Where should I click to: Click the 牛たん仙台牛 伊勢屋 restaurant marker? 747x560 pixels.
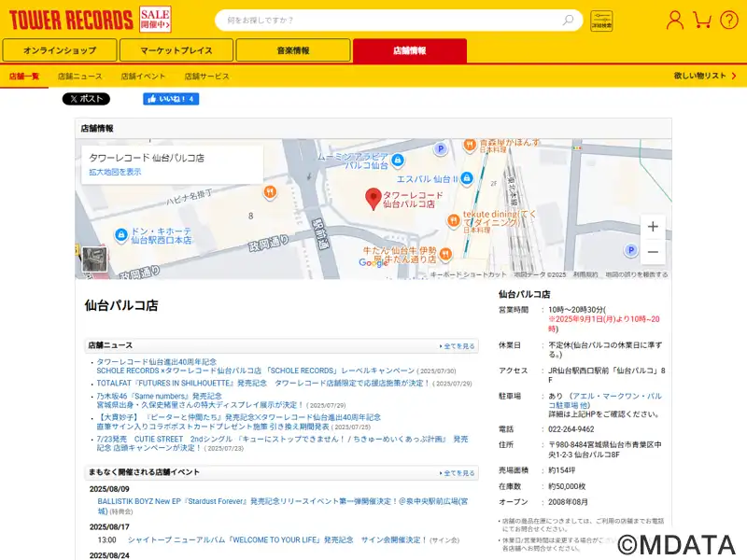[445, 254]
